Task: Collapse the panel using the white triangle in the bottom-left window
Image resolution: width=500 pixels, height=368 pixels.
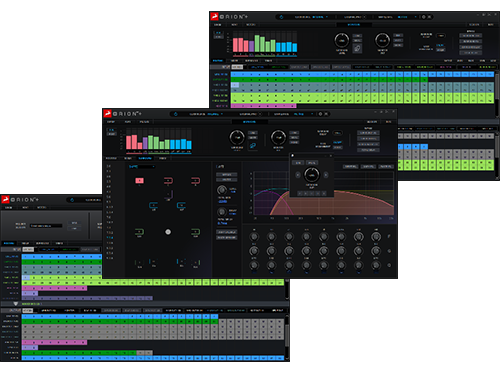Action: coord(15,304)
